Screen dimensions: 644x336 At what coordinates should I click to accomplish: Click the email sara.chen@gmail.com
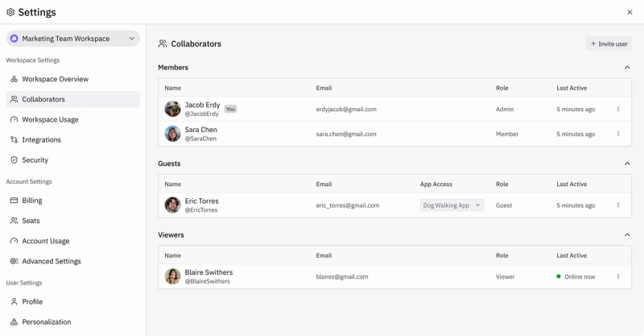346,134
